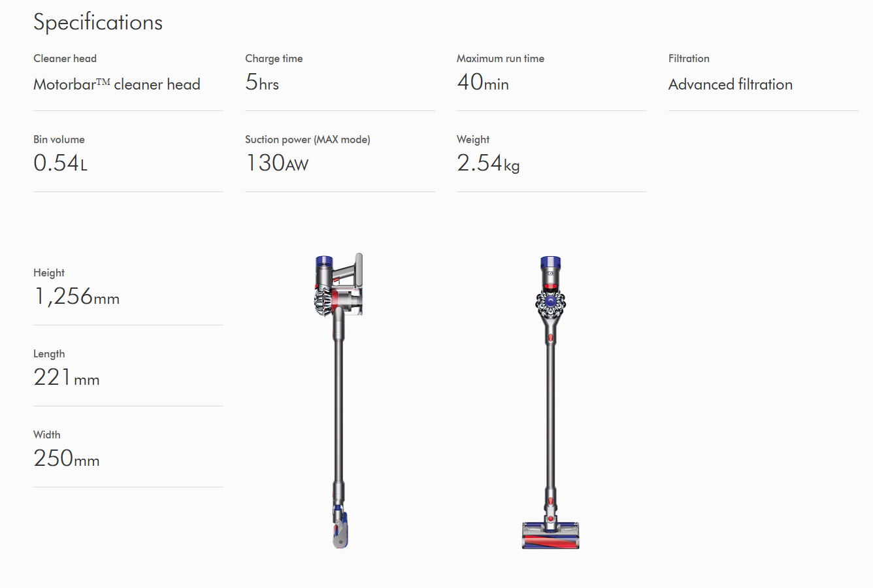
Task: Click the Suction power (MAX mode) label
Action: pos(308,139)
